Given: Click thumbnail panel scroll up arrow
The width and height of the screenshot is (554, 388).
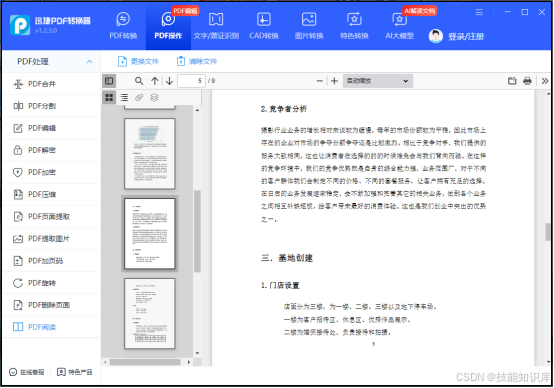Looking at the screenshot, I should pos(198,110).
